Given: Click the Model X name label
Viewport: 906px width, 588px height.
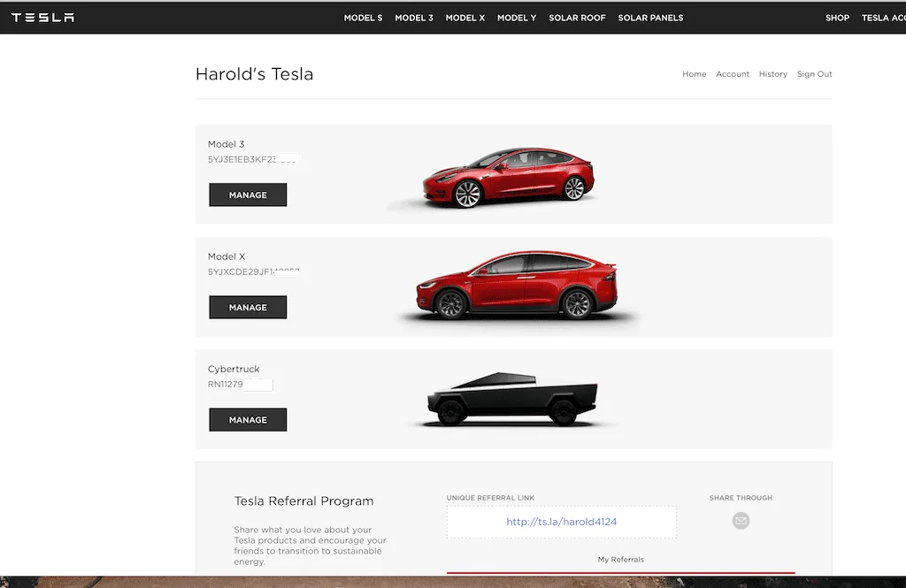Looking at the screenshot, I should tap(226, 256).
